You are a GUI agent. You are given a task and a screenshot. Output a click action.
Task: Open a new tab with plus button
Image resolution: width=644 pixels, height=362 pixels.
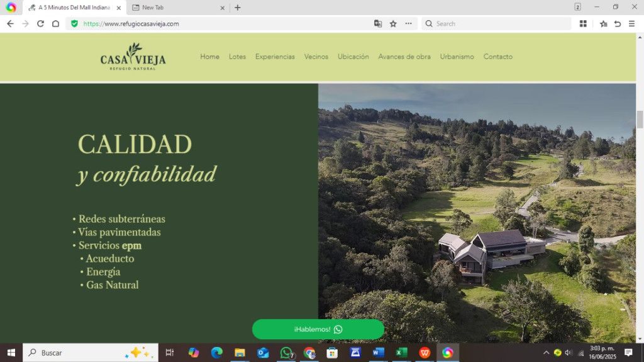pos(237,8)
